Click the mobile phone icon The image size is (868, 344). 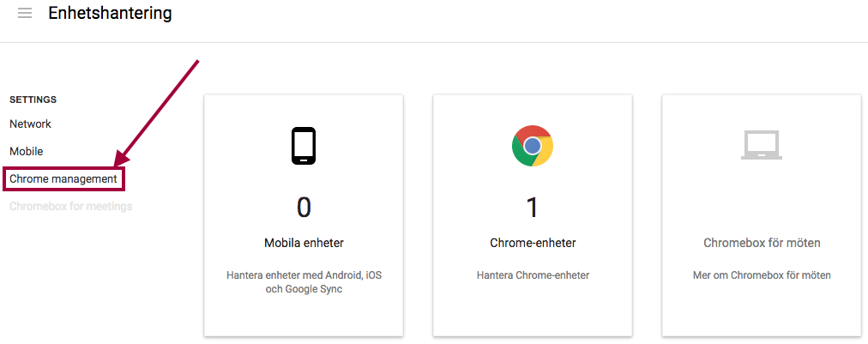coord(304,146)
